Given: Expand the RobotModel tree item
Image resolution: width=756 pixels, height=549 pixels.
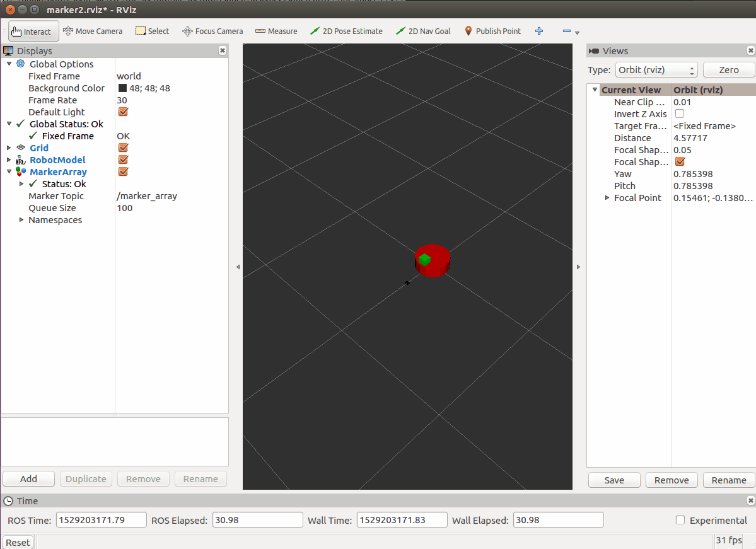Looking at the screenshot, I should tap(8, 159).
